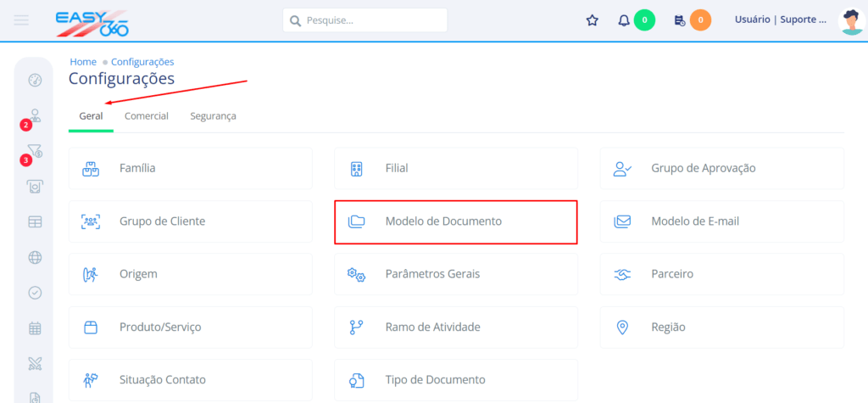Switch to the Segurança tab

tap(213, 116)
